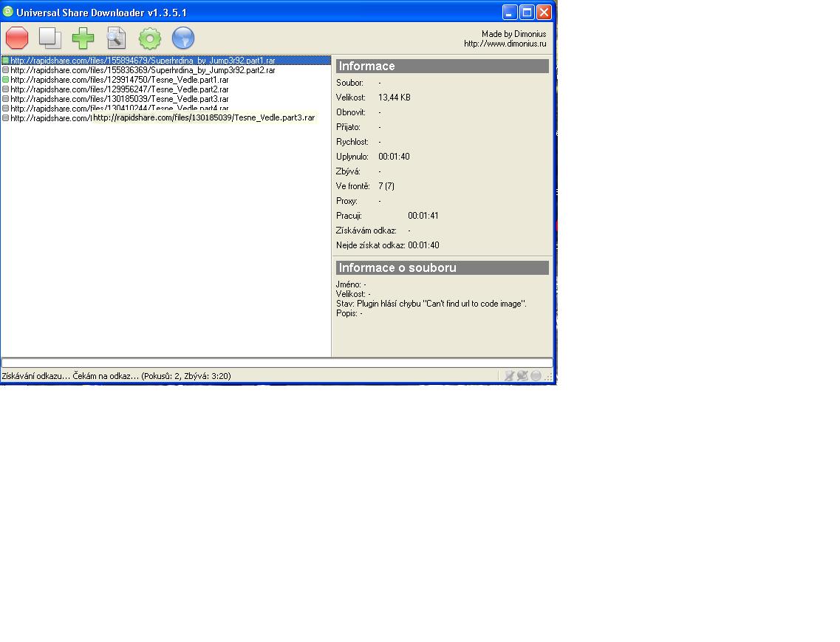Click the green plus add links icon
The width and height of the screenshot is (840, 642).
83,38
